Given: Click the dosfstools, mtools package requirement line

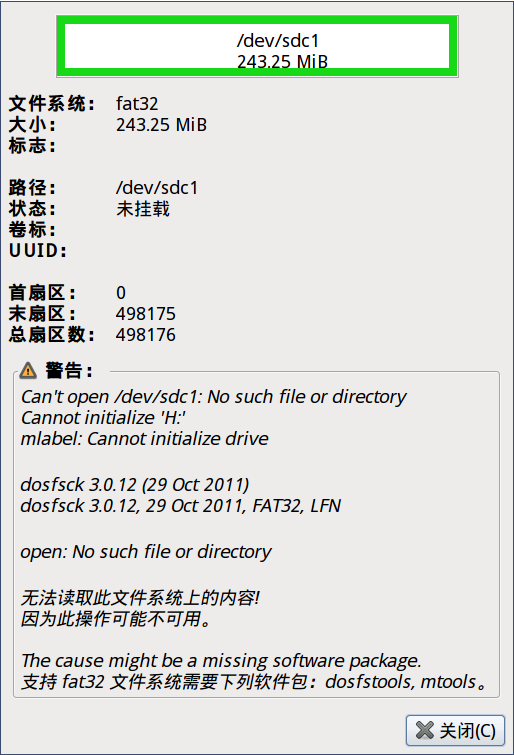Looking at the screenshot, I should pos(254,682).
